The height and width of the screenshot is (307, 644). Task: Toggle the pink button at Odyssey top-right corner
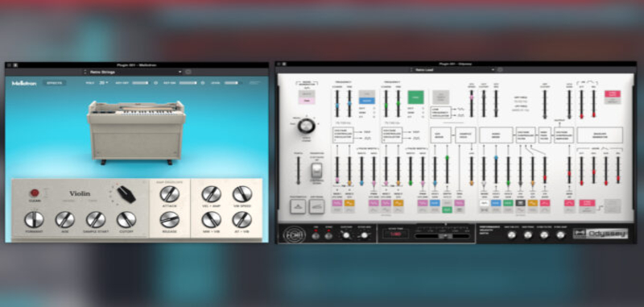coord(613,93)
